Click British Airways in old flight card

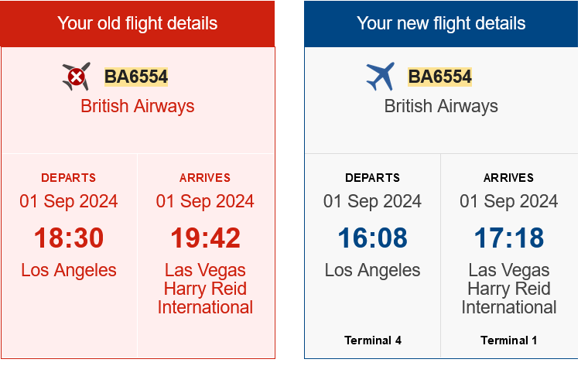click(x=138, y=106)
